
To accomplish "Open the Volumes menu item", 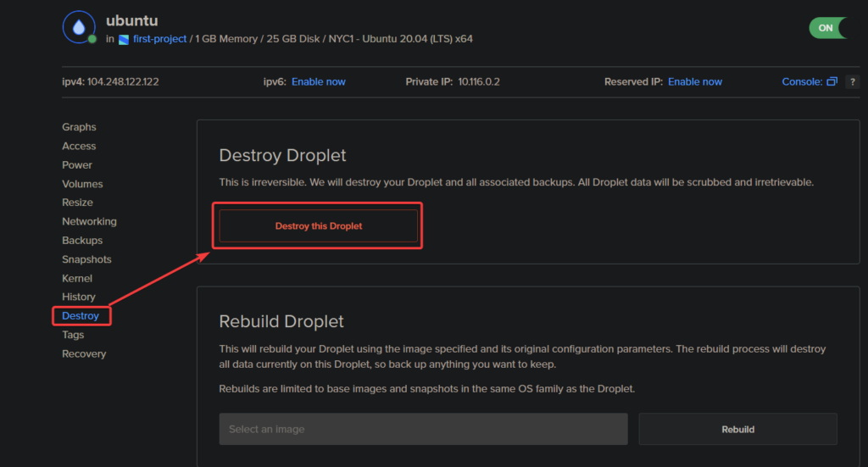I will tap(82, 184).
